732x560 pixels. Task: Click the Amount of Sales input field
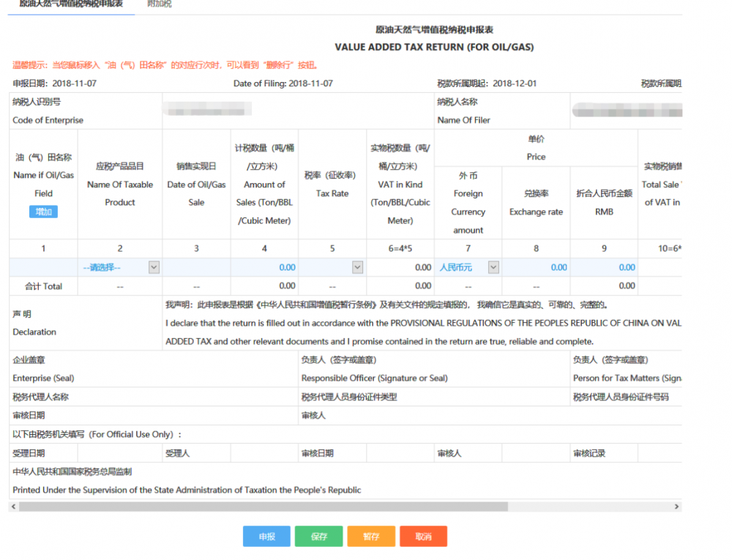coord(264,268)
